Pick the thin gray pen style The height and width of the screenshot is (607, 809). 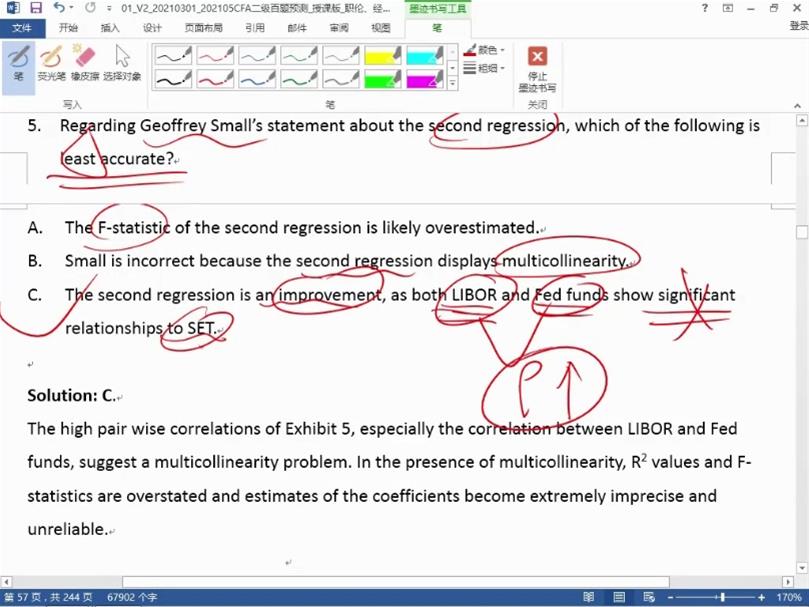[x=341, y=55]
